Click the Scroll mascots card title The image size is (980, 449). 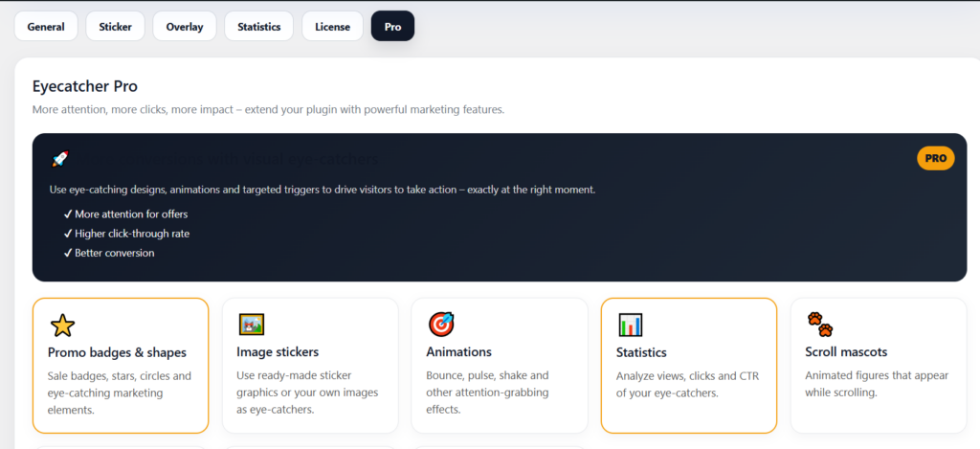(x=846, y=352)
